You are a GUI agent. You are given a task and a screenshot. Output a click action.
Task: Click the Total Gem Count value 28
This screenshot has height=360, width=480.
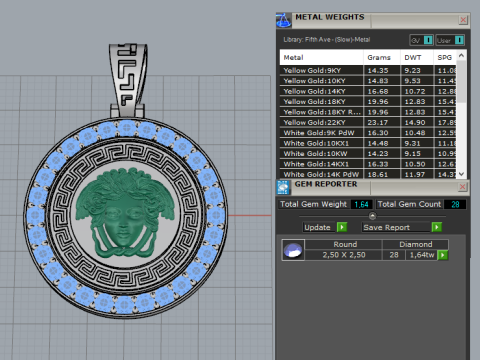[x=455, y=204]
